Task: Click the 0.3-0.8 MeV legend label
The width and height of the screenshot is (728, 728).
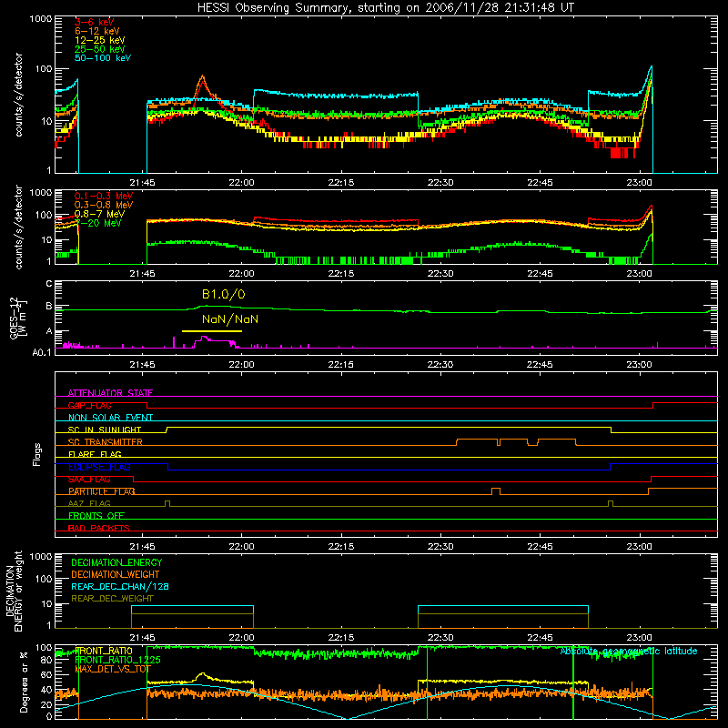Action: pyautogui.click(x=104, y=205)
